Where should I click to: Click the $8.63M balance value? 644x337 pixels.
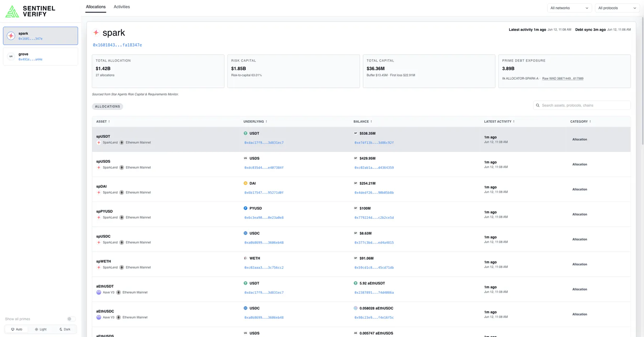coord(366,233)
